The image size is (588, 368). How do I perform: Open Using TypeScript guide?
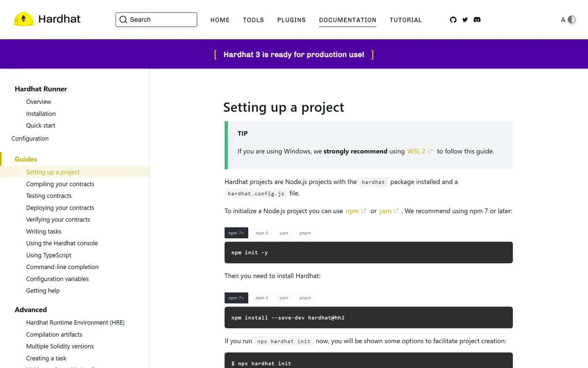(49, 255)
